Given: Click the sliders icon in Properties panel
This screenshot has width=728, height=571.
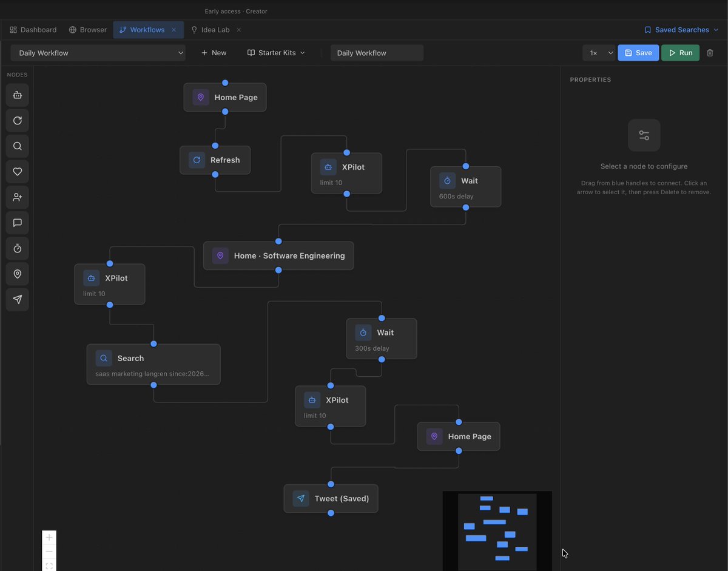Looking at the screenshot, I should (x=644, y=135).
